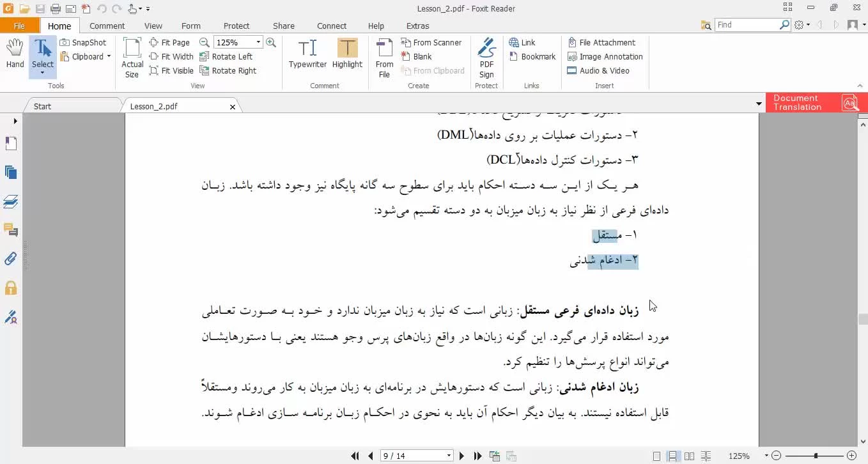Insert a Link
The width and height of the screenshot is (868, 464).
point(522,42)
